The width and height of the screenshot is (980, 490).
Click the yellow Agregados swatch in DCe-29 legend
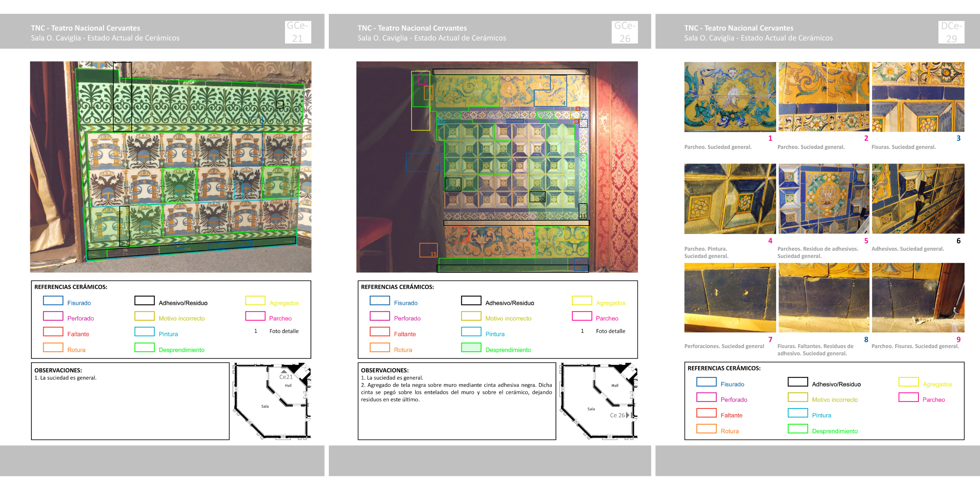tap(909, 382)
